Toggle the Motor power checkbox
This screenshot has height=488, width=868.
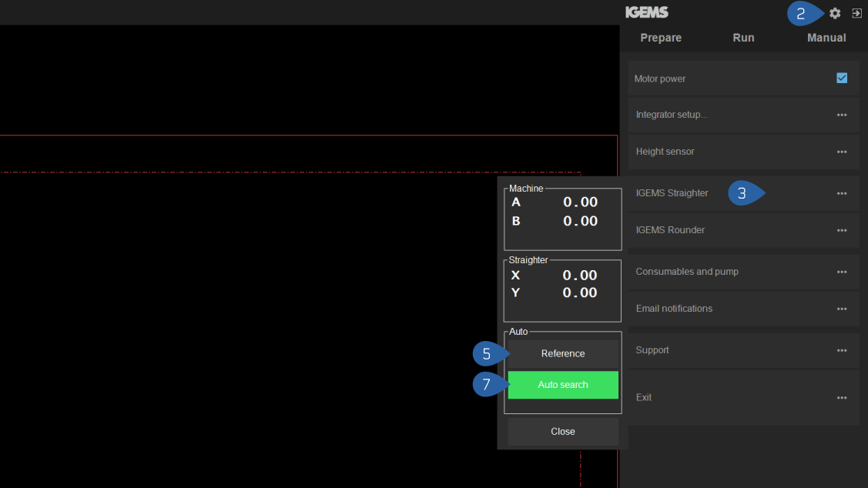pos(841,78)
